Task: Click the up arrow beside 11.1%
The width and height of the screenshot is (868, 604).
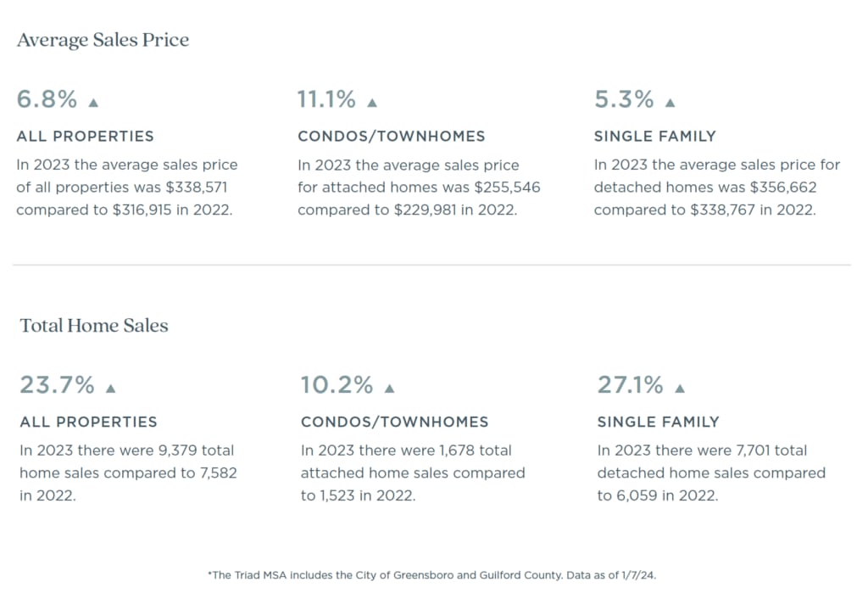Action: [x=372, y=103]
